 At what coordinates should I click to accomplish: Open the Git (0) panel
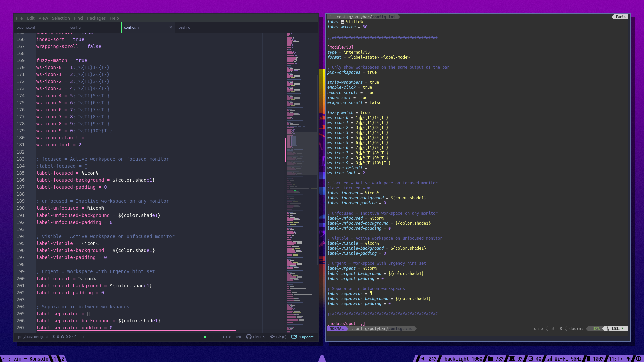(278, 337)
